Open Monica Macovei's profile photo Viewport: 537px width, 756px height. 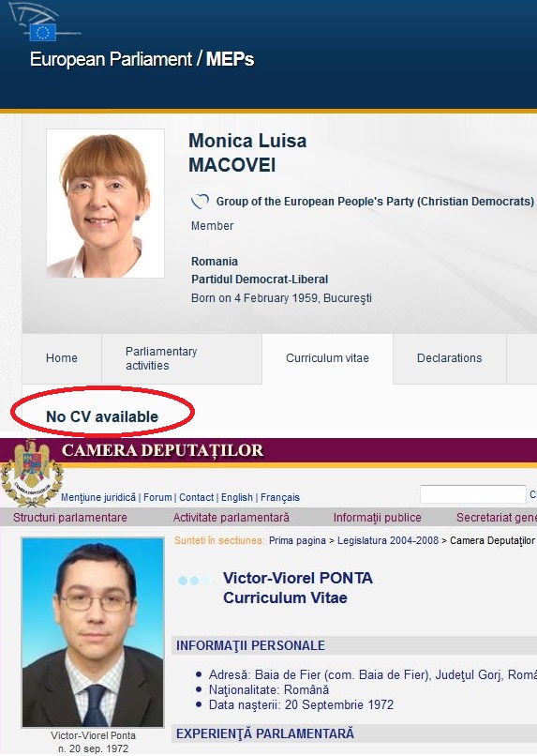coord(106,204)
